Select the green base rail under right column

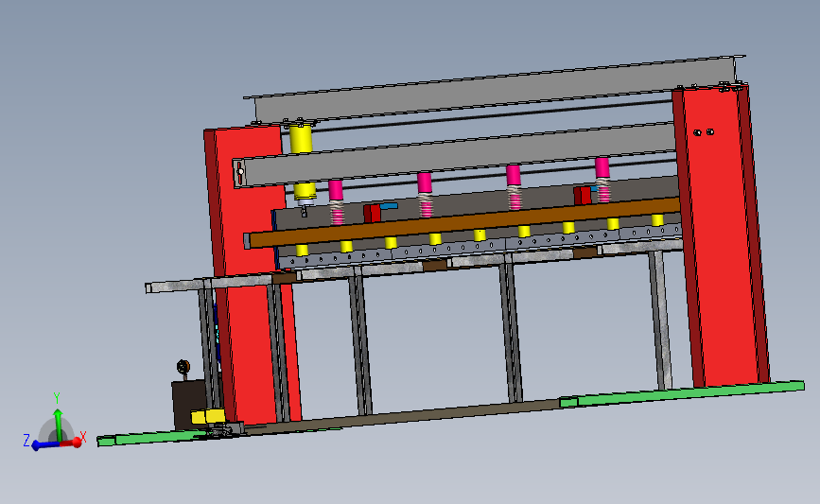tap(682, 393)
